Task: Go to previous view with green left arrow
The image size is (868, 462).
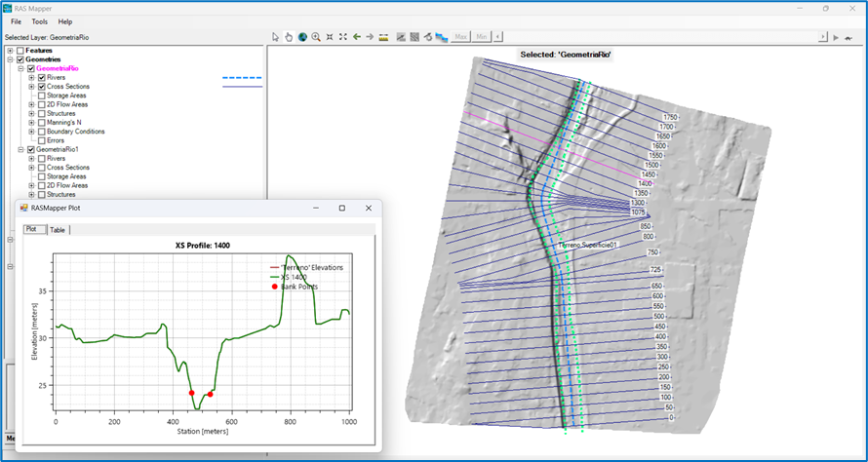Action: [357, 37]
